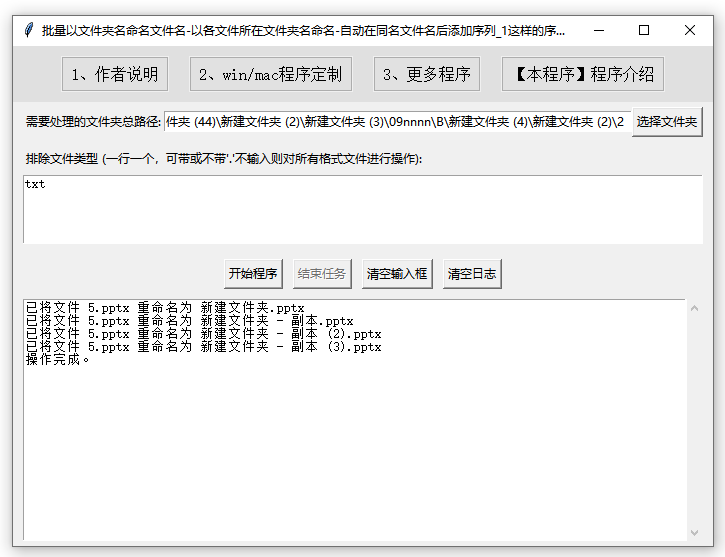Select log line renamed to 新建文件夹.pptx
Image resolution: width=725 pixels, height=557 pixels.
point(165,308)
